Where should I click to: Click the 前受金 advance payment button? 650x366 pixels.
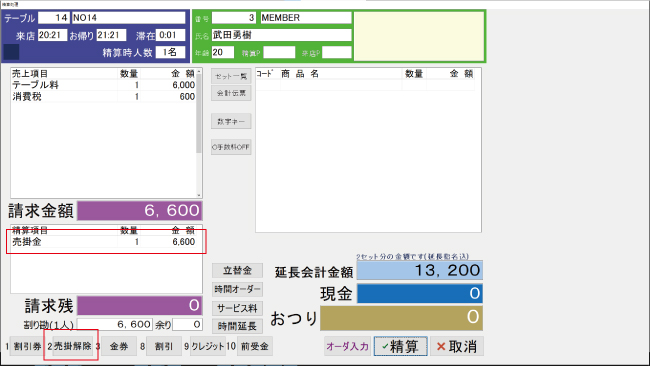tap(255, 346)
